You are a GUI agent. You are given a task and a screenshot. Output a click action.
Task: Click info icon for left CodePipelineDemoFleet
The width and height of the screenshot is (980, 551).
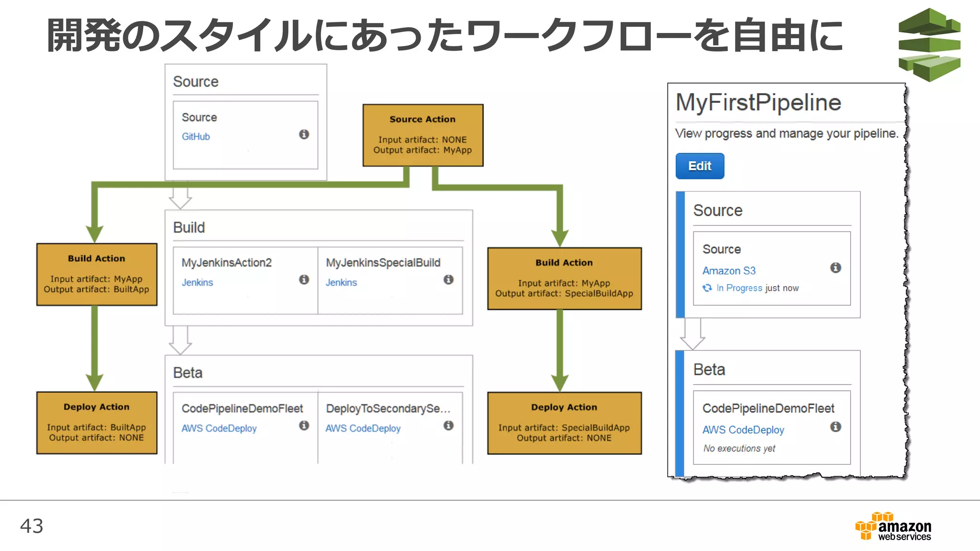[304, 425]
